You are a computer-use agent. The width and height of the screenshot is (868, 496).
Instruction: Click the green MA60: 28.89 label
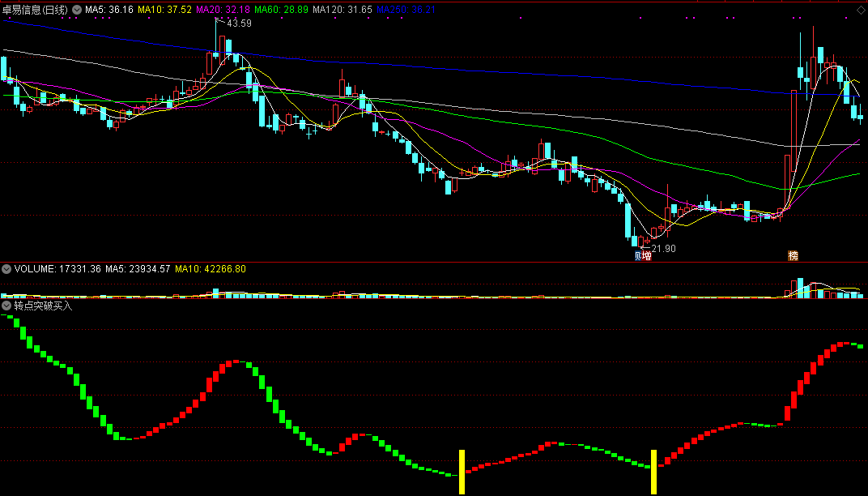pos(281,10)
